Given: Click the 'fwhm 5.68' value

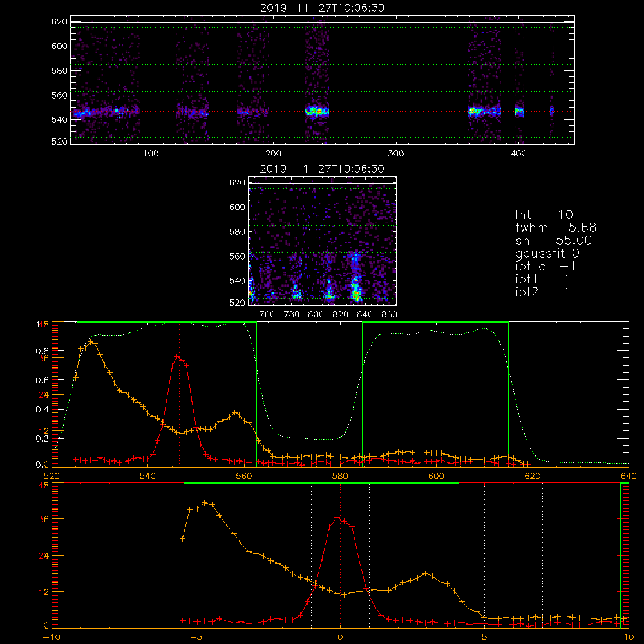Looking at the screenshot, I should pyautogui.click(x=556, y=227).
